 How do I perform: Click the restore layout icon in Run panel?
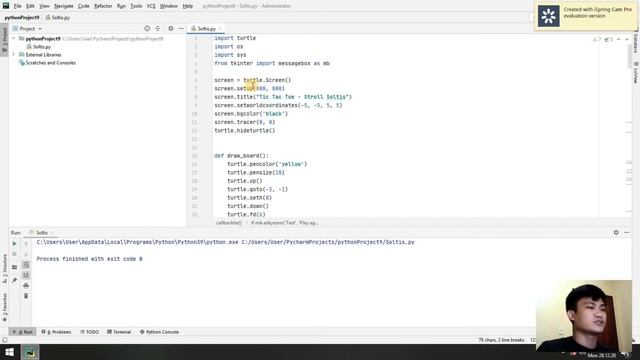[x=14, y=267]
